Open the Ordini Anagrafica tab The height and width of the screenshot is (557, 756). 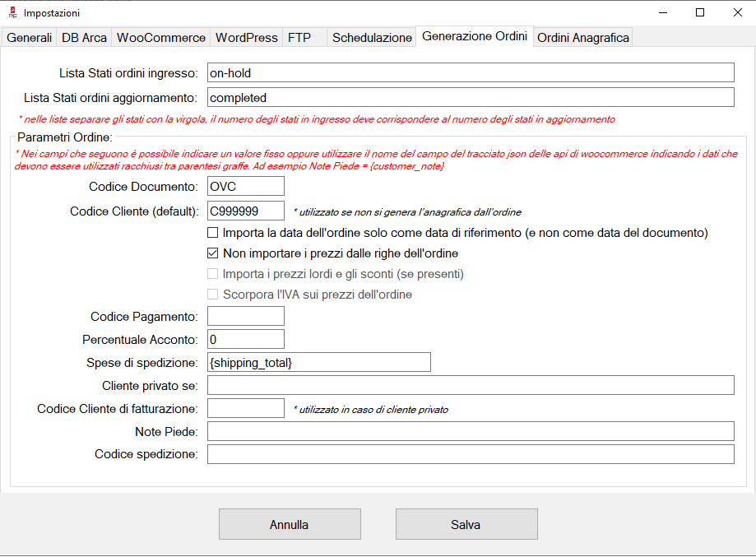[x=583, y=38]
